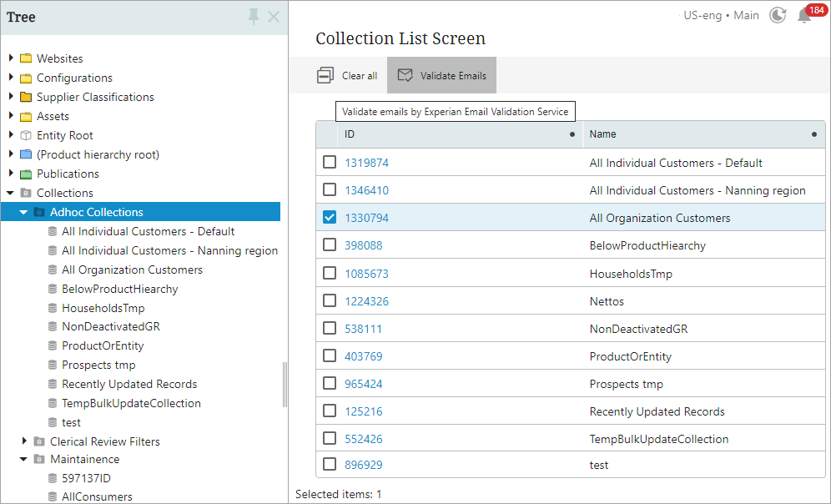Open the Name column header menu dot

coord(814,134)
